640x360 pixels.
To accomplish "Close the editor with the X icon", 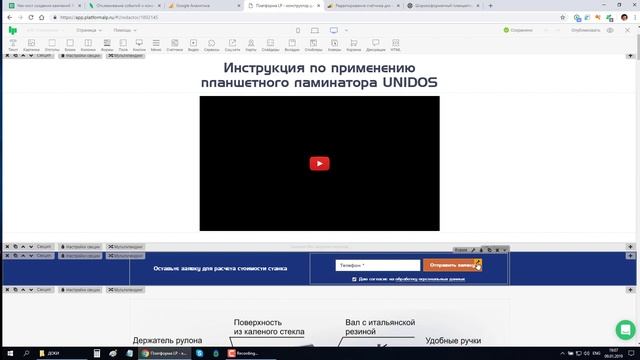I will click(627, 30).
